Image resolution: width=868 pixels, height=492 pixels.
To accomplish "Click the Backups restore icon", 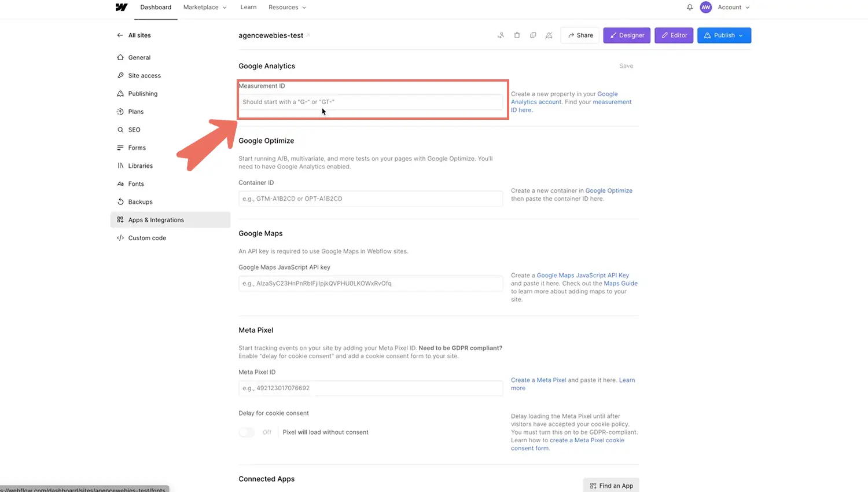I will pyautogui.click(x=120, y=201).
